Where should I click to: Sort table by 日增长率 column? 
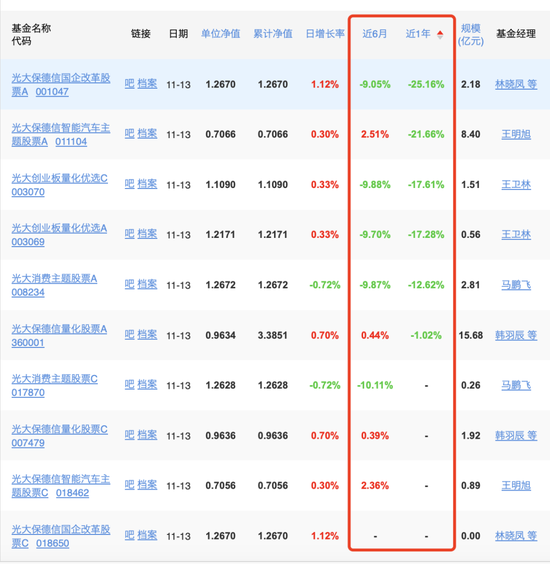325,34
